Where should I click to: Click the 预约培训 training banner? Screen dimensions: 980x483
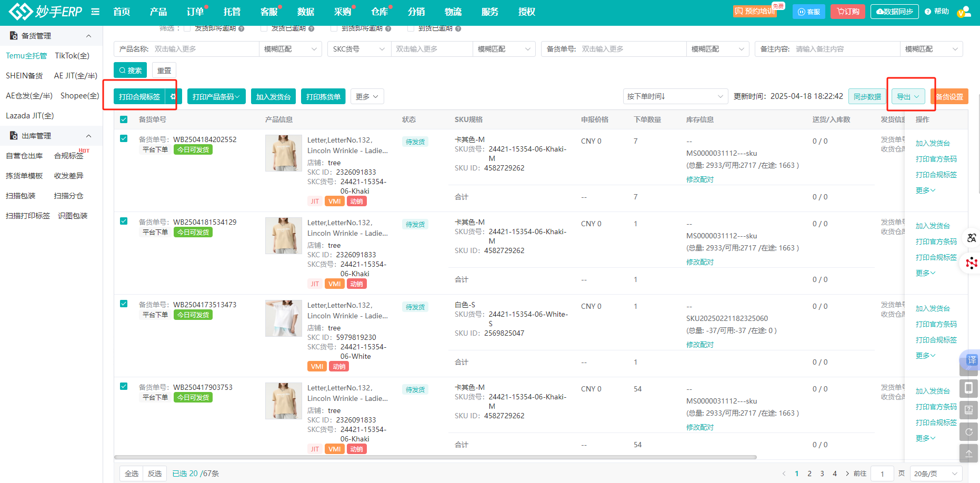pyautogui.click(x=755, y=12)
